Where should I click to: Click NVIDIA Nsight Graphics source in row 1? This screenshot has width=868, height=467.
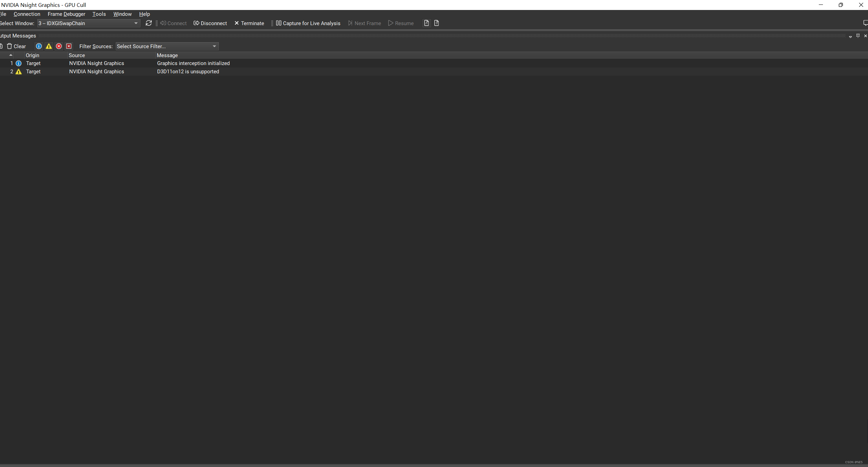point(96,63)
